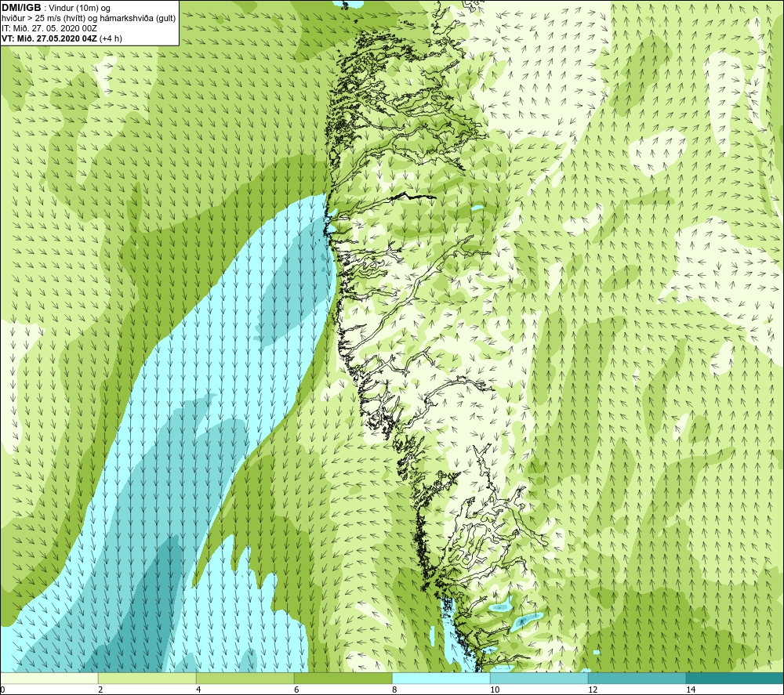This screenshot has height=695, width=784.
Task: Click the 'VT: Mið. 27.05.2020 04Z' text
Action: (49, 38)
